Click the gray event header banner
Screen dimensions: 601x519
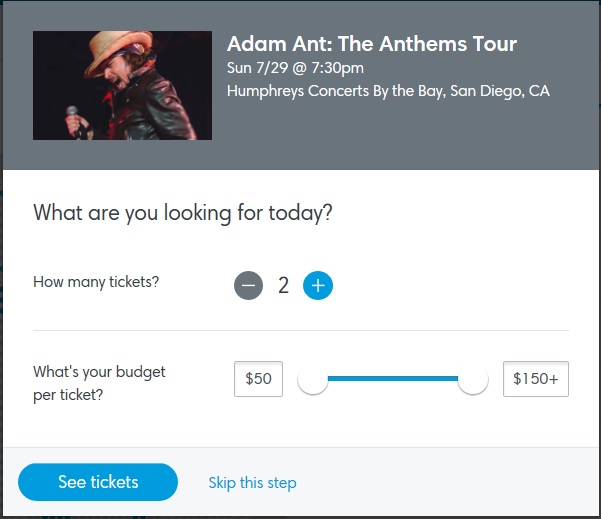(x=400, y=140)
